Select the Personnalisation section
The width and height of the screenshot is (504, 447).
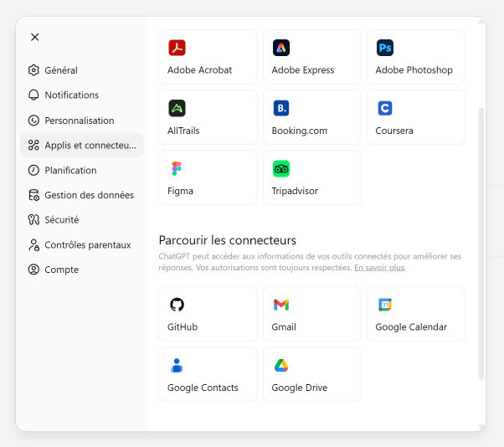pos(80,121)
